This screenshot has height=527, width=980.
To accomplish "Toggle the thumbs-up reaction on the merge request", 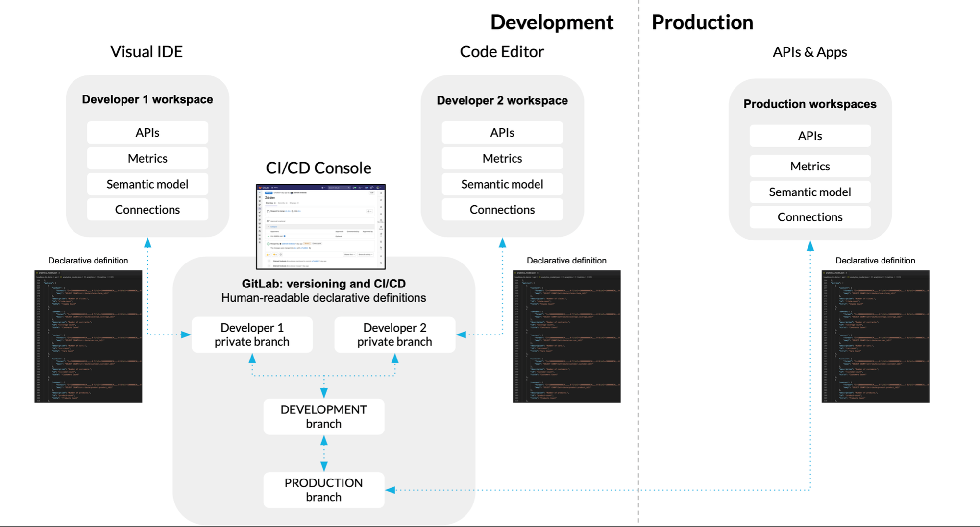I will click(268, 255).
